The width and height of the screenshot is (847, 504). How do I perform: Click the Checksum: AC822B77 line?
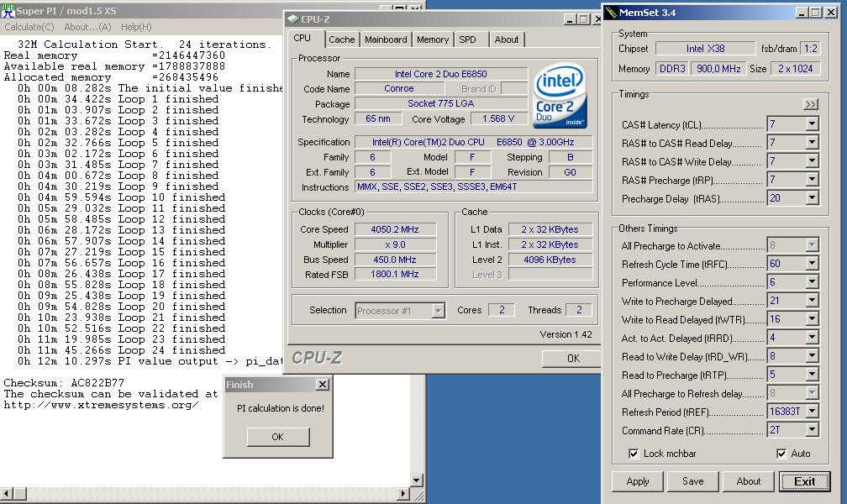64,383
